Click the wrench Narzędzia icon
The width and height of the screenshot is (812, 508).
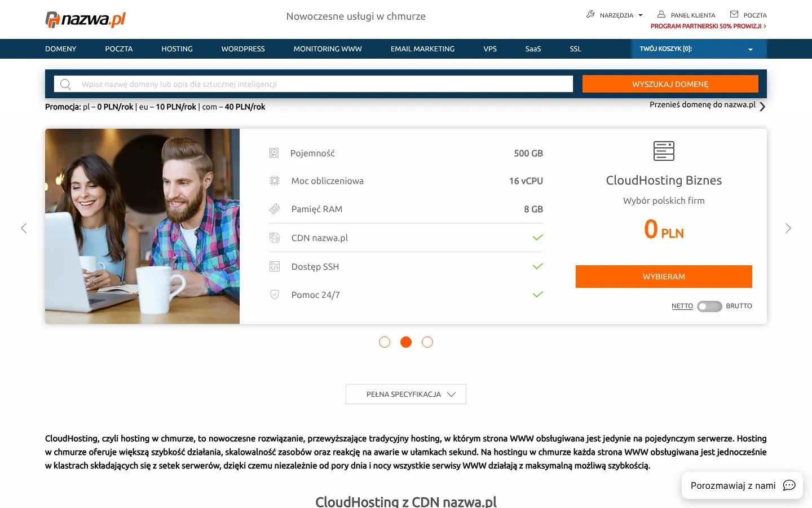tap(590, 14)
